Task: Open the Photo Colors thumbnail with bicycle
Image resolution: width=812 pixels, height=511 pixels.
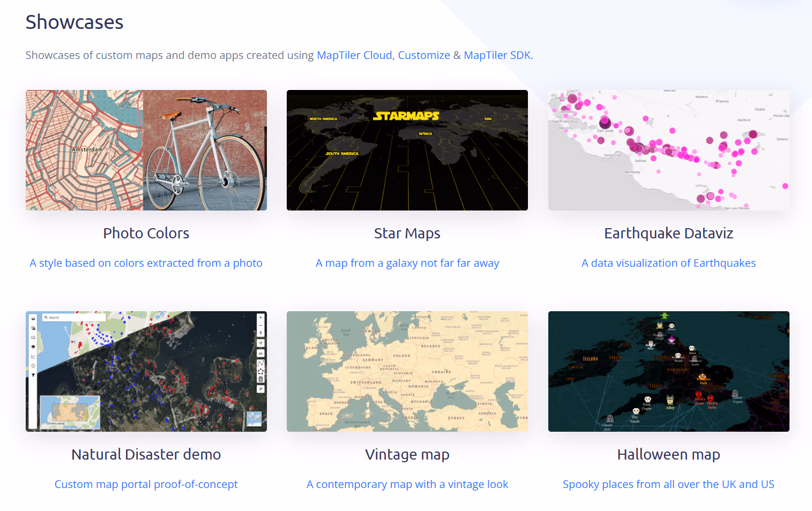Action: [x=146, y=150]
